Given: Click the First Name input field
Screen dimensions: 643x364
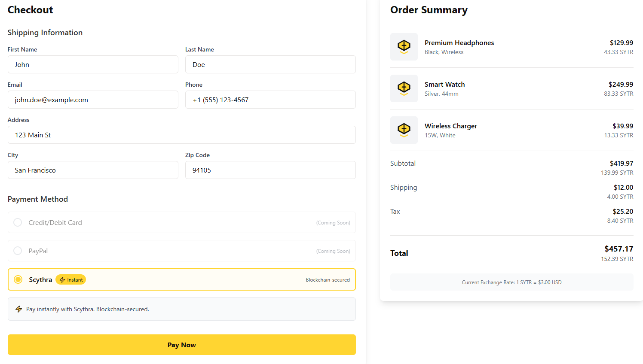Looking at the screenshot, I should (93, 64).
